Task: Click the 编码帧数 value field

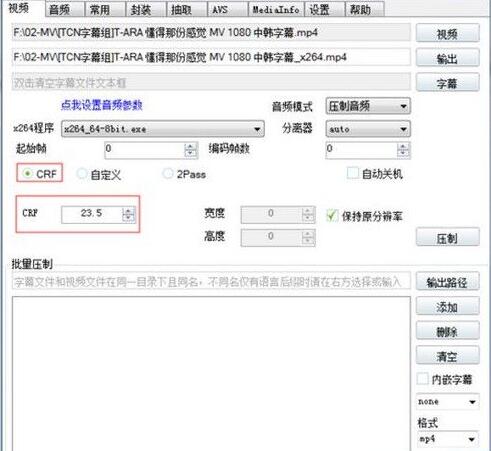Action: click(x=362, y=150)
